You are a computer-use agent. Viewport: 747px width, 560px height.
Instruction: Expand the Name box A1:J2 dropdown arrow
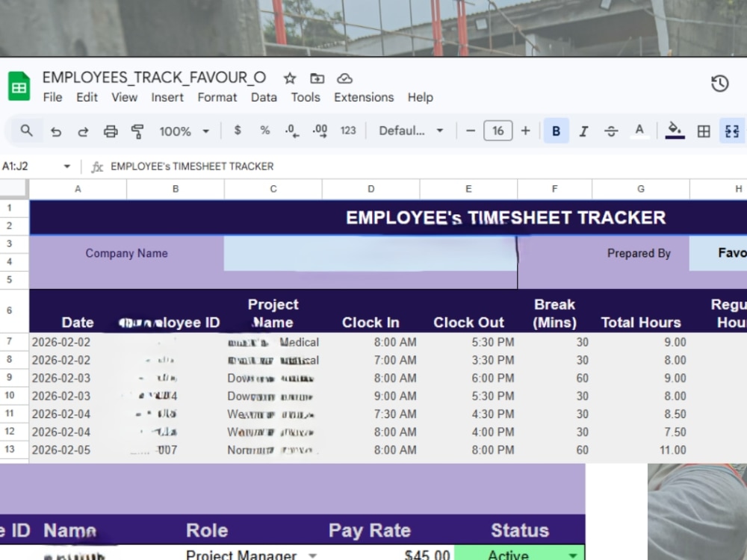coord(66,167)
